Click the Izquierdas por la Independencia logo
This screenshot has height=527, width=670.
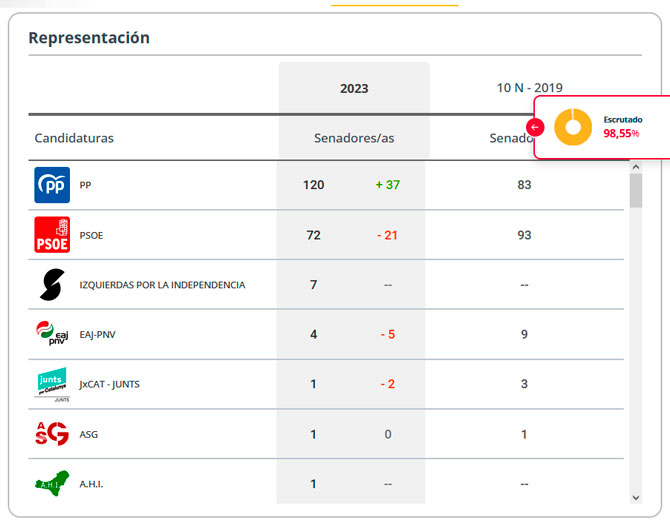[52, 285]
